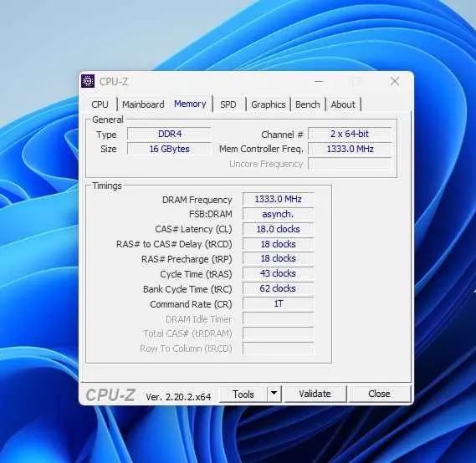Click the Size field showing 16 GBytes
The width and height of the screenshot is (476, 463).
169,149
